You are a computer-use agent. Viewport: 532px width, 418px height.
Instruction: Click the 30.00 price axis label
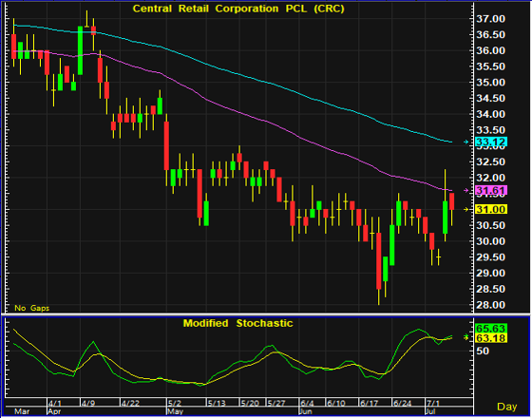491,241
